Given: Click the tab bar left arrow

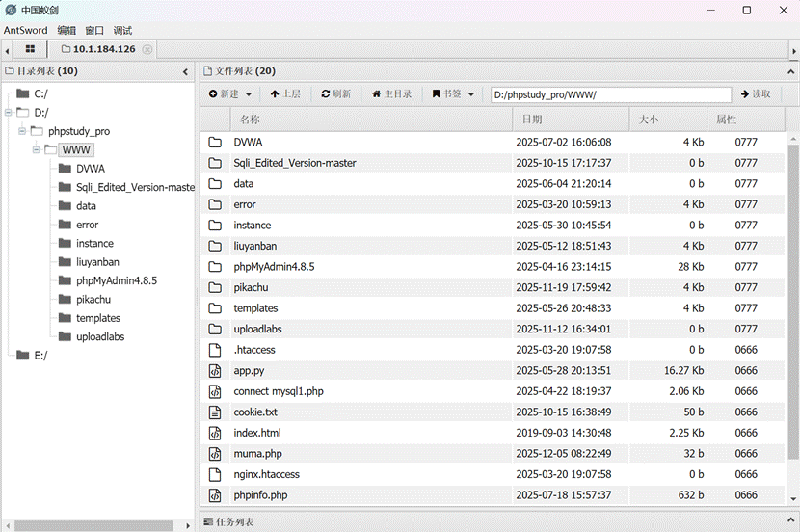Looking at the screenshot, I should 7,50.
